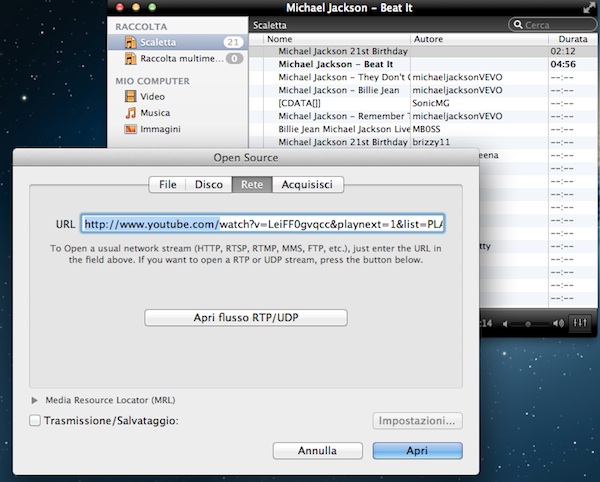Screen dimensions: 600x482
Task: Click the Raccolta multimediale count badge 0
Action: (234, 59)
